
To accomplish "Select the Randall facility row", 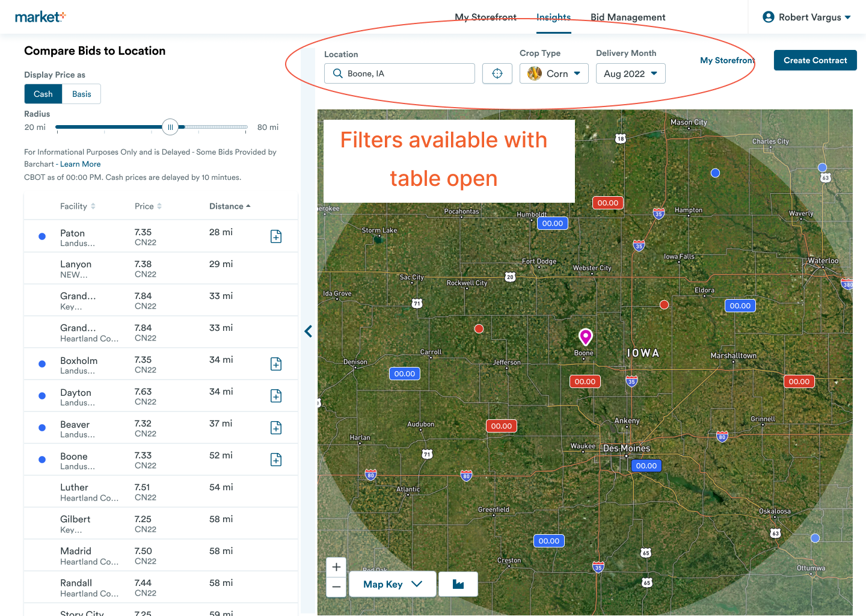I will click(x=161, y=587).
